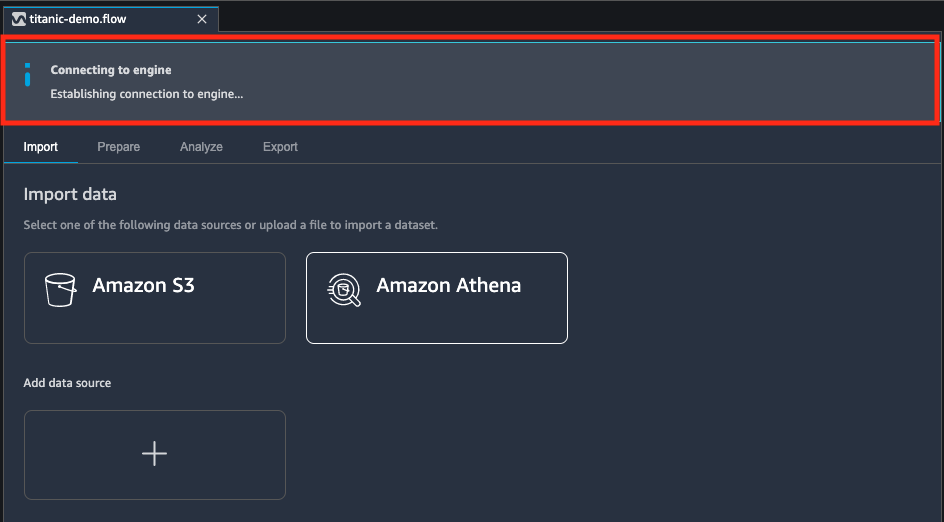Click the blue info icon in the banner

pos(28,75)
